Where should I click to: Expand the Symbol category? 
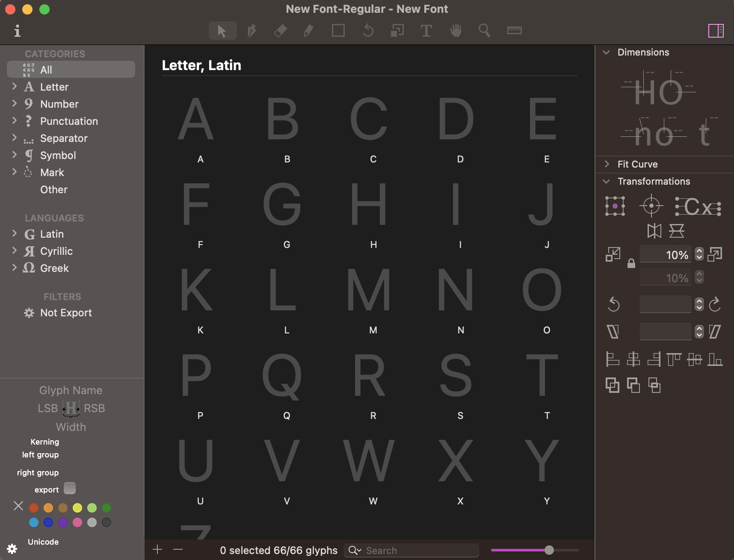[15, 155]
